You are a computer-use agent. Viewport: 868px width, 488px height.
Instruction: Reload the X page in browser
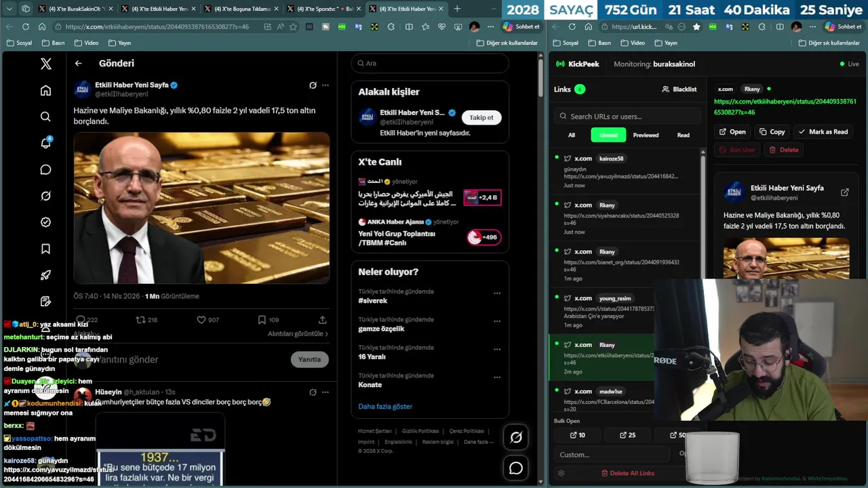tap(25, 26)
